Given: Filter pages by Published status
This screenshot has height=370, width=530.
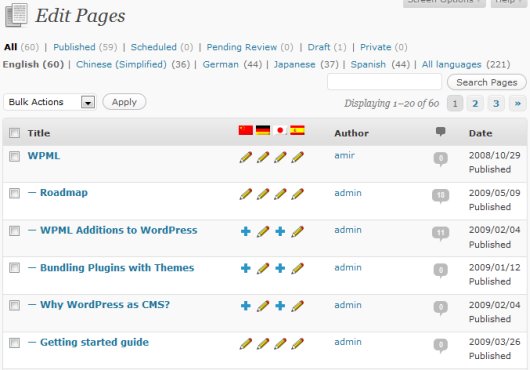Looking at the screenshot, I should pyautogui.click(x=74, y=47).
